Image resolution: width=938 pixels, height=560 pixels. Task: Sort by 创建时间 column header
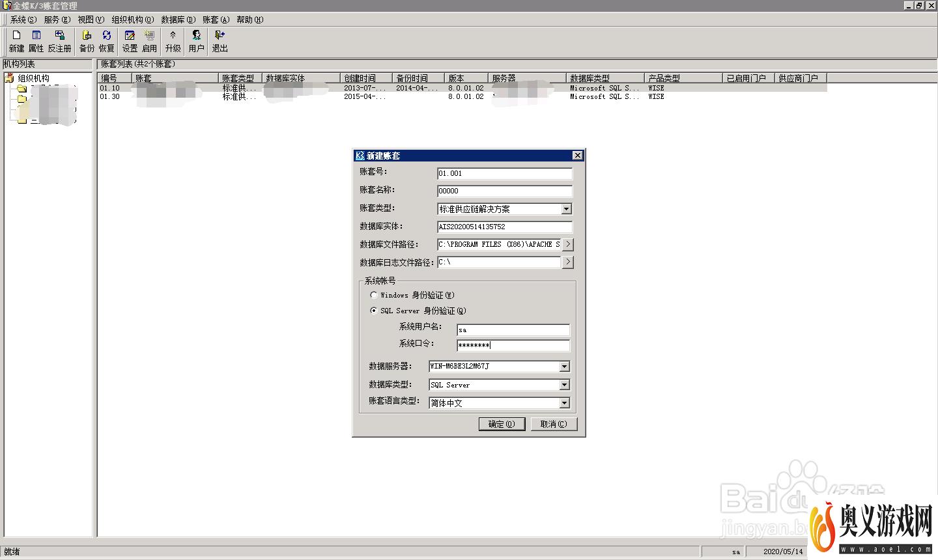(x=367, y=78)
